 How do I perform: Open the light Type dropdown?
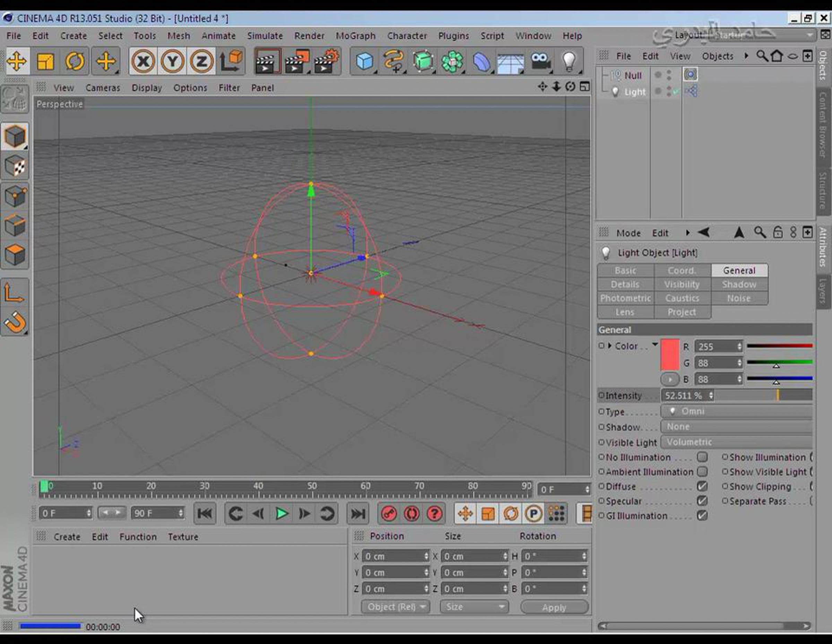(x=737, y=411)
